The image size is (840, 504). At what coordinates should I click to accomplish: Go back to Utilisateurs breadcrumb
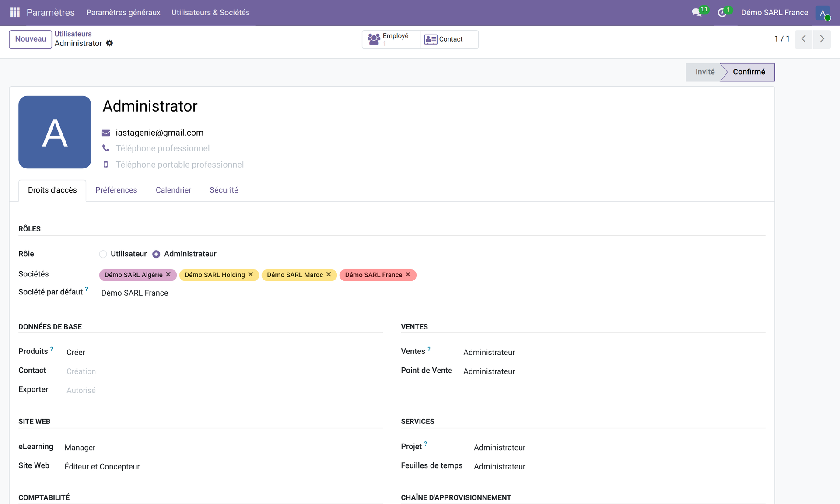pos(73,34)
